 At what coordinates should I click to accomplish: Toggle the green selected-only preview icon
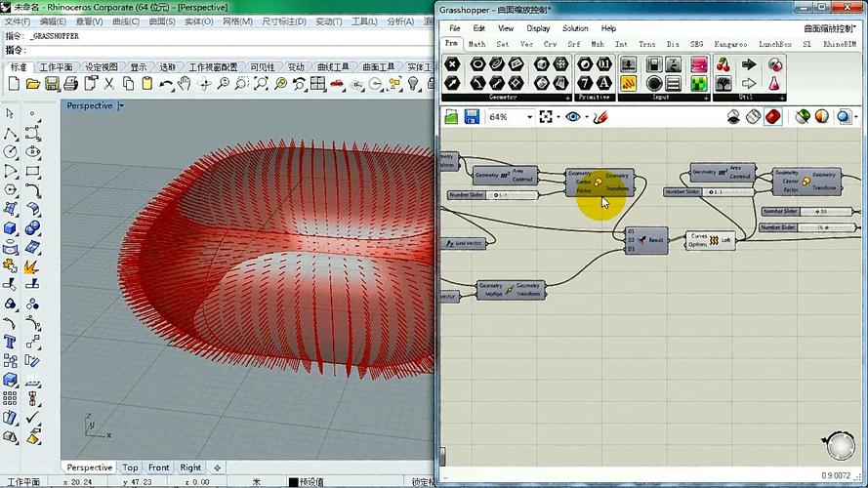pos(803,117)
